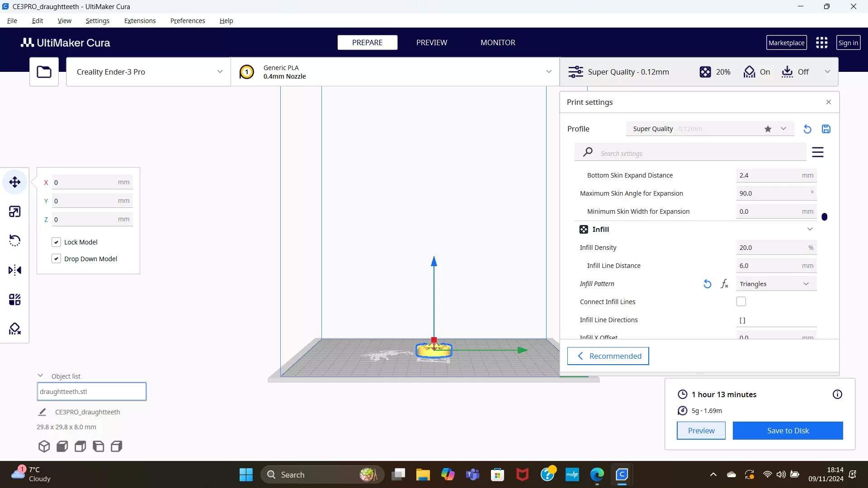Click the print settings scrollbar handle
The width and height of the screenshot is (868, 488).
(824, 217)
